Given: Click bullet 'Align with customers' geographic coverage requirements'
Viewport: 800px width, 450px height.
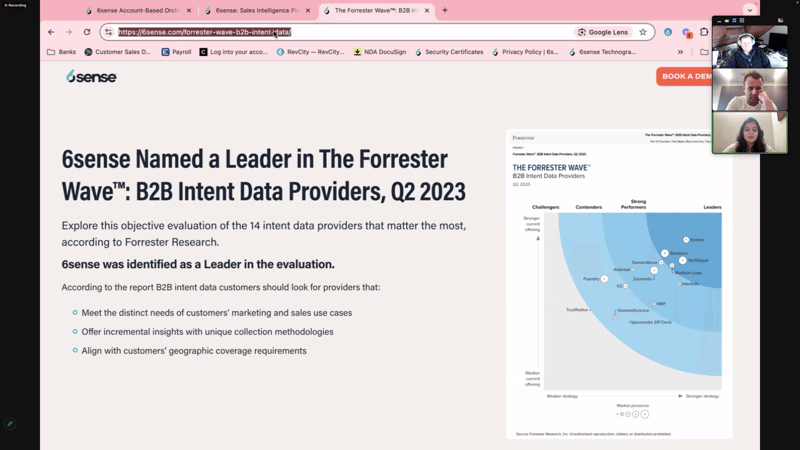Looking at the screenshot, I should coord(194,351).
